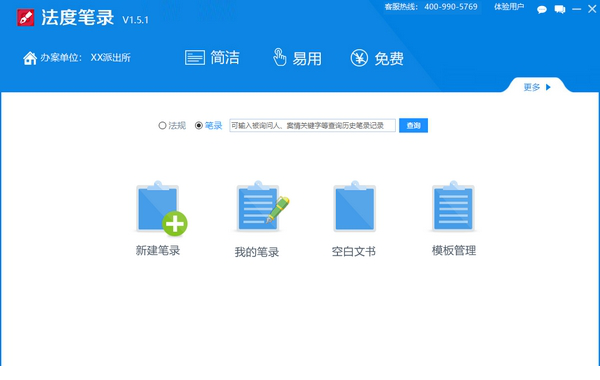This screenshot has height=380, width=600.
Task: Click the 空白文书 text label
Action: point(354,251)
